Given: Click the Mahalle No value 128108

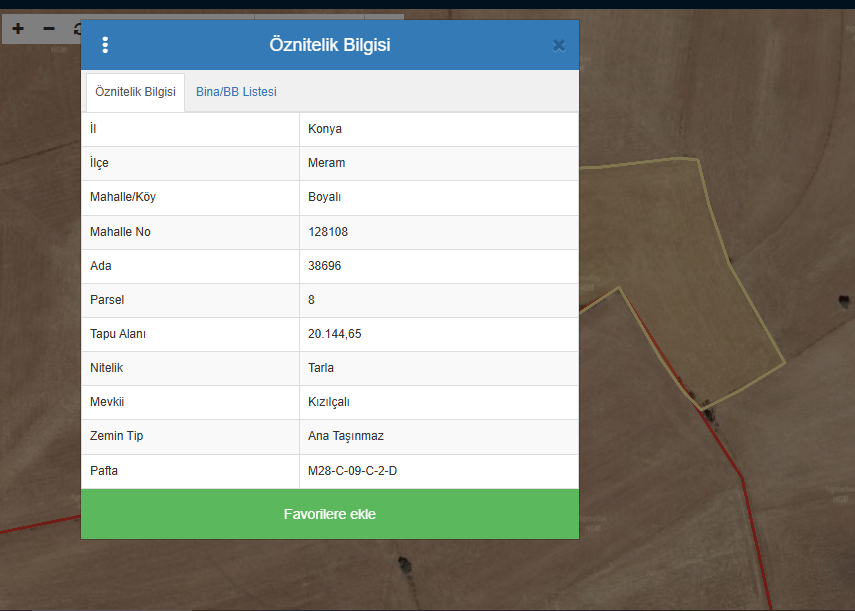Looking at the screenshot, I should [328, 232].
